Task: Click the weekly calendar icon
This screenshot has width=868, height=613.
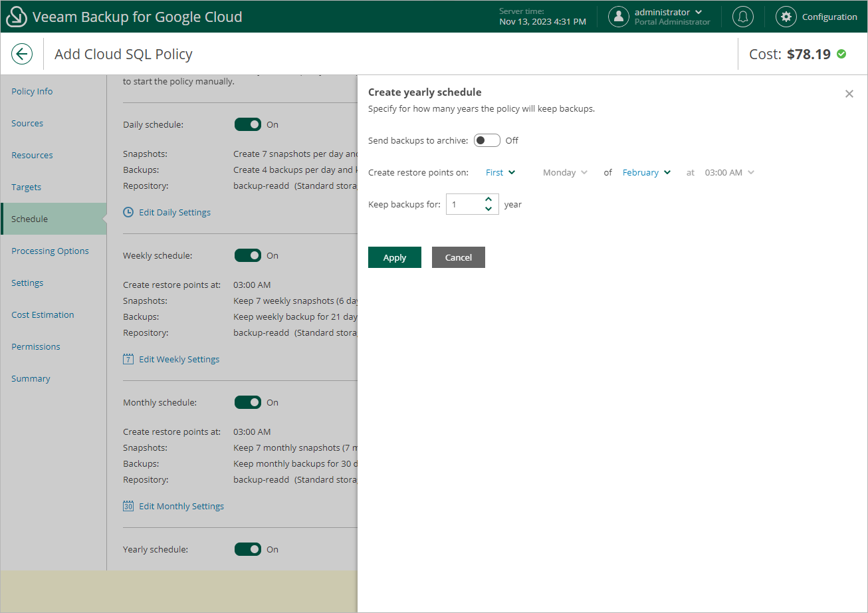Action: tap(128, 359)
